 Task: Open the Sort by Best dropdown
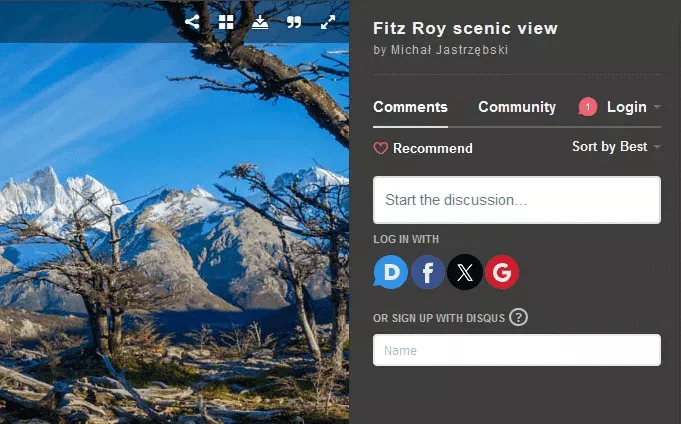tap(616, 147)
